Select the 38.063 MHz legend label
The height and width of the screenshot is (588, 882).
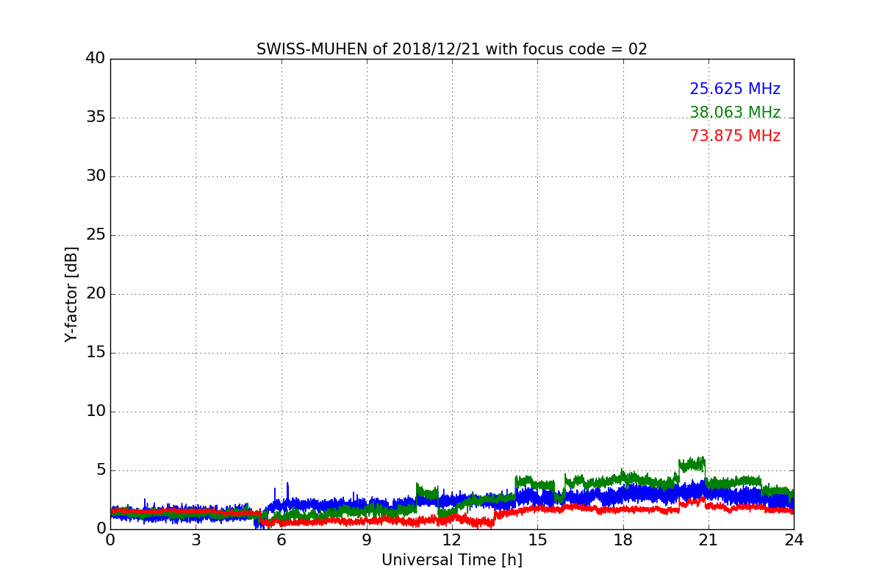pos(735,112)
